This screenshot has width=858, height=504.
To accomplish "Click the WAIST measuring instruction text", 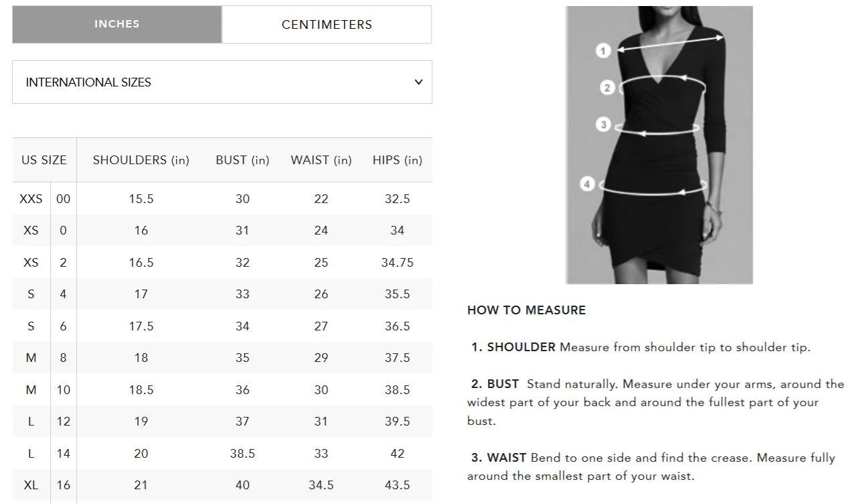I will tap(651, 467).
